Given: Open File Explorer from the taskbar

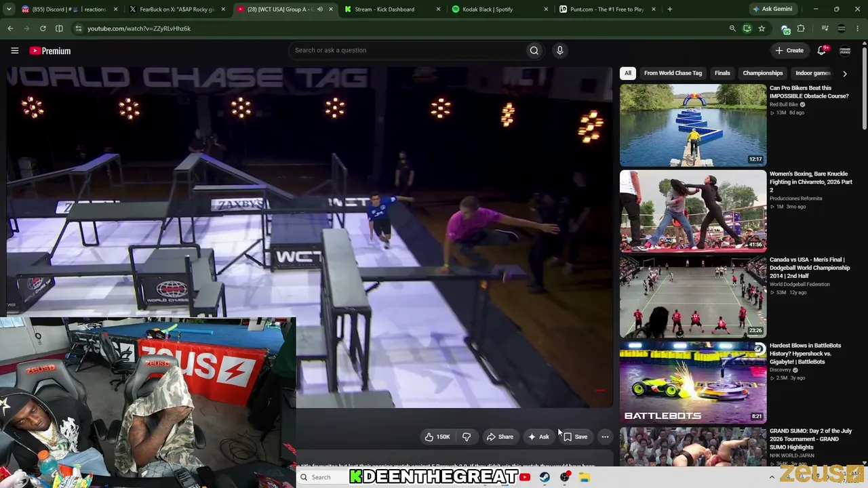Looking at the screenshot, I should (x=585, y=477).
